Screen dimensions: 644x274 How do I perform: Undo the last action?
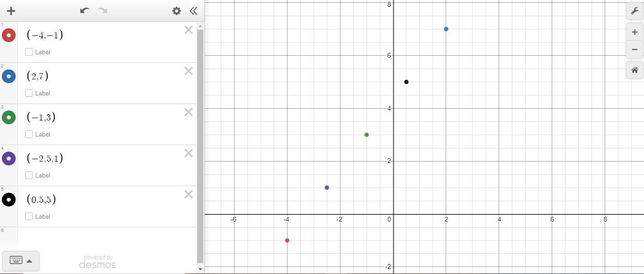85,10
